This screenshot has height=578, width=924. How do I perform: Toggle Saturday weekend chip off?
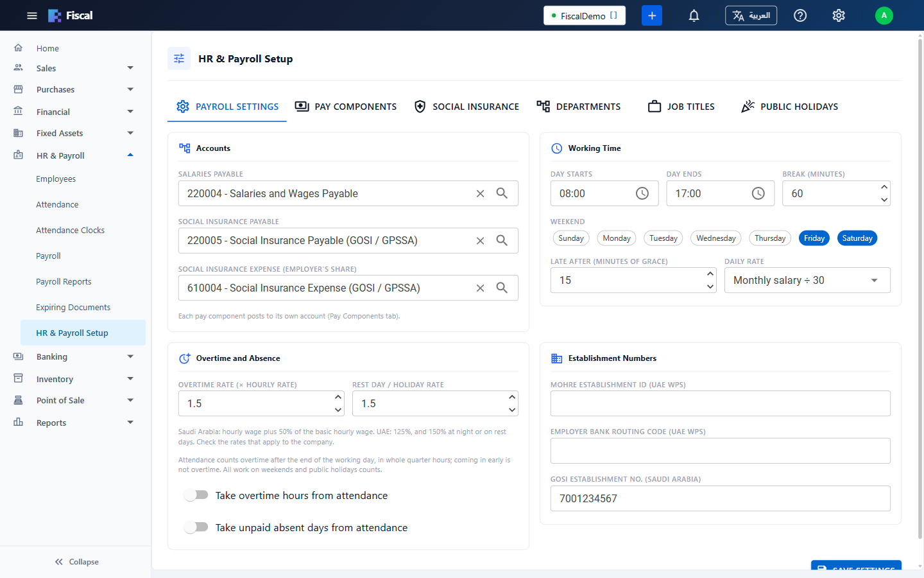(857, 238)
